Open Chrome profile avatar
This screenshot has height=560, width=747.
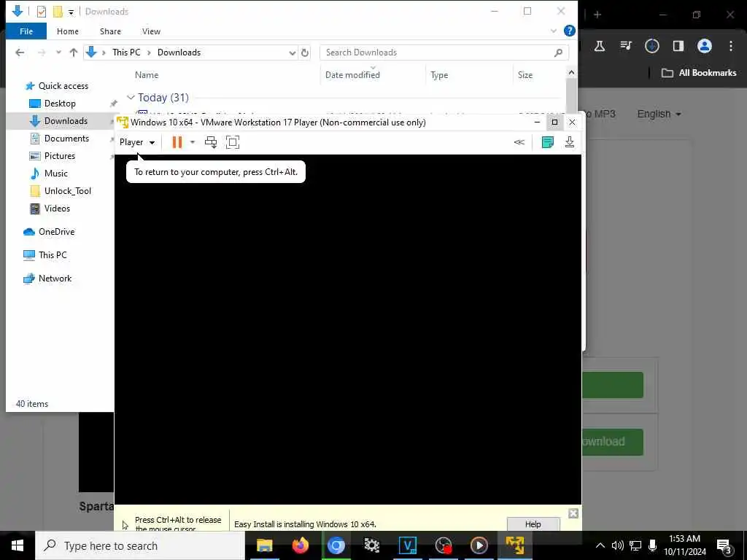coord(704,46)
